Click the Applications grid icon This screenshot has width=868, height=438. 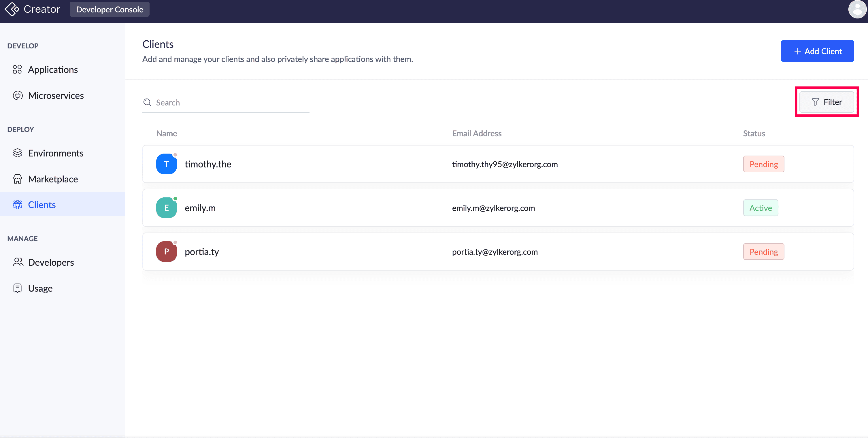pyautogui.click(x=17, y=69)
